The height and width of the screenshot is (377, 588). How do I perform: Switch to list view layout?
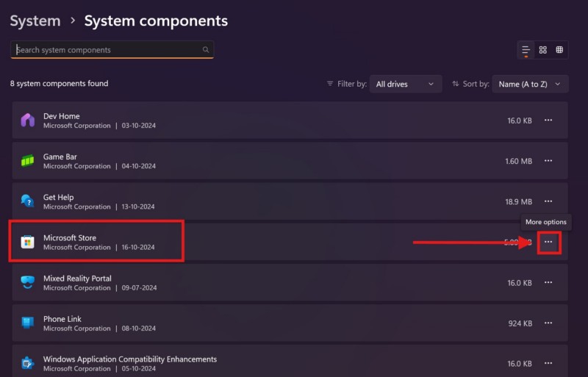click(526, 50)
